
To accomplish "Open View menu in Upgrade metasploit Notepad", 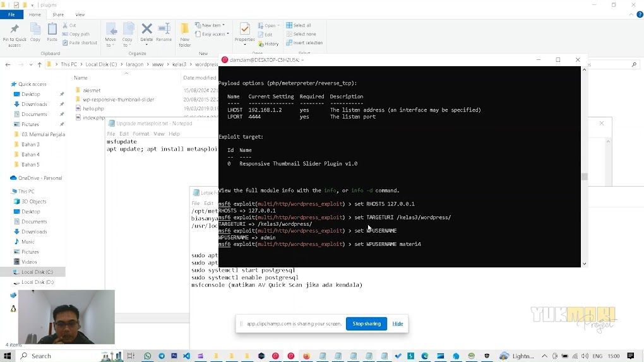I will (159, 134).
